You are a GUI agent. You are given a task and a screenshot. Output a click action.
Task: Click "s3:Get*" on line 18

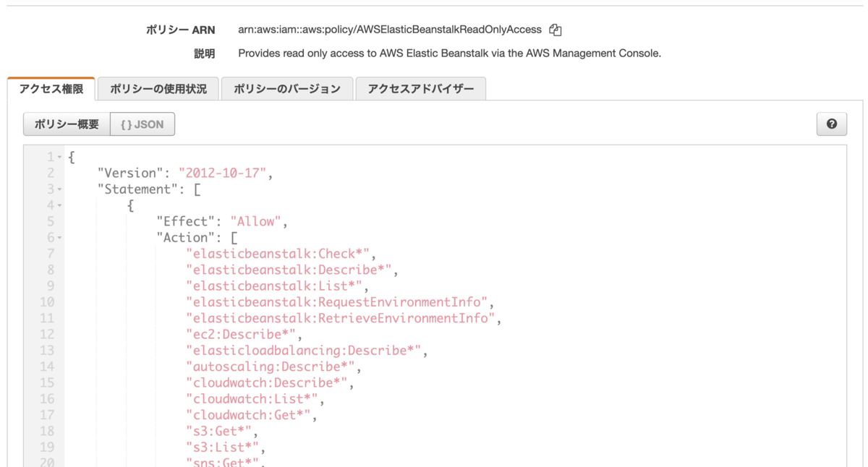pos(219,431)
